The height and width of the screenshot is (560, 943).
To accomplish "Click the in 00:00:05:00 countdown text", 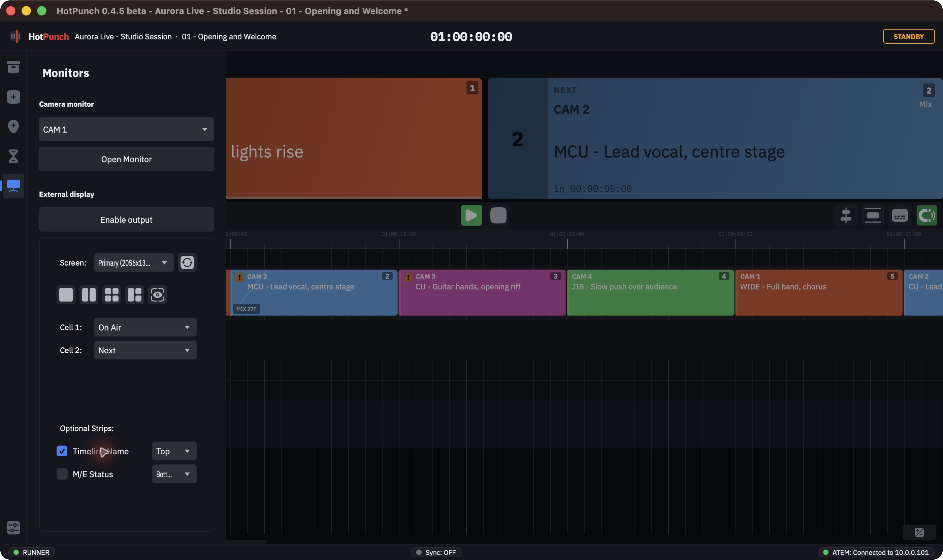I will tap(592, 189).
